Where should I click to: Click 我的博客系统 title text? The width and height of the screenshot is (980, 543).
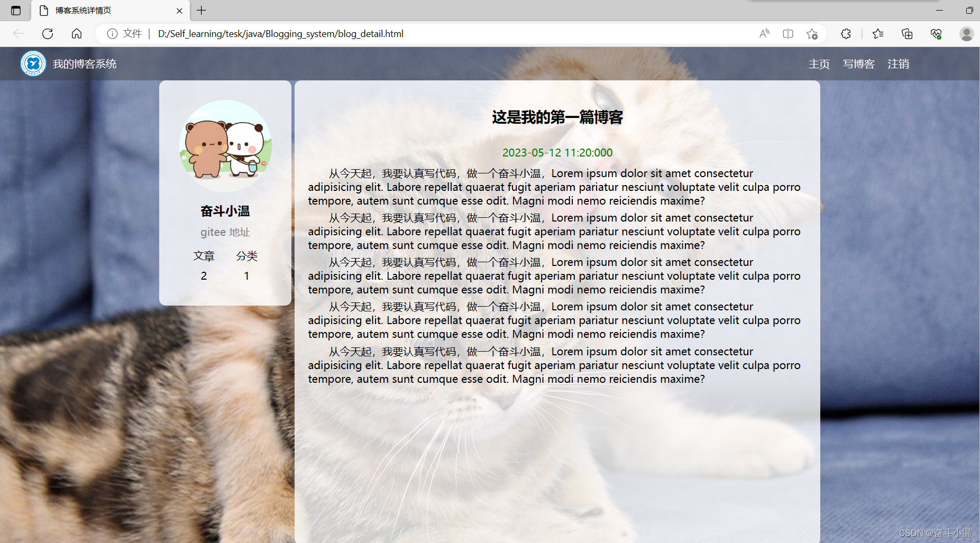pos(85,64)
